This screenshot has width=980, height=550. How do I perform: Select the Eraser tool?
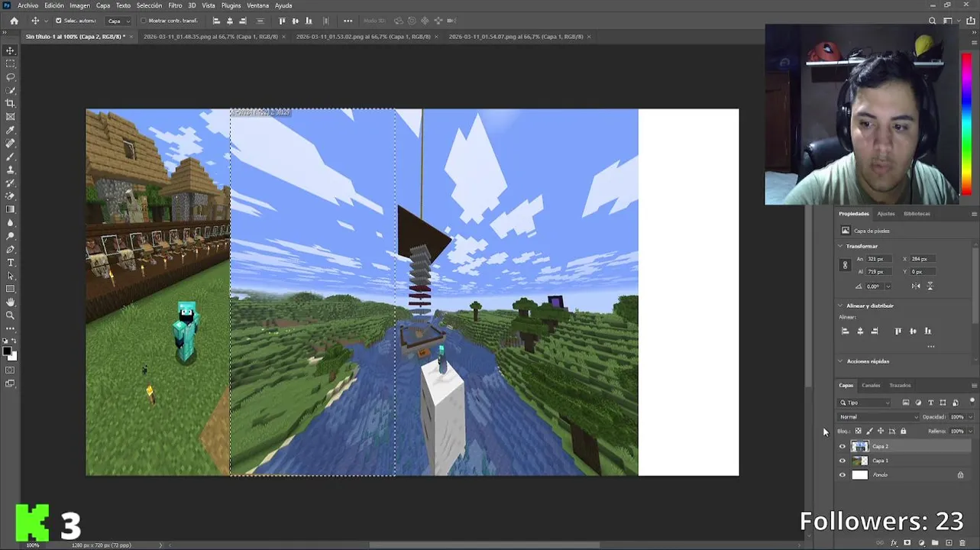click(11, 196)
